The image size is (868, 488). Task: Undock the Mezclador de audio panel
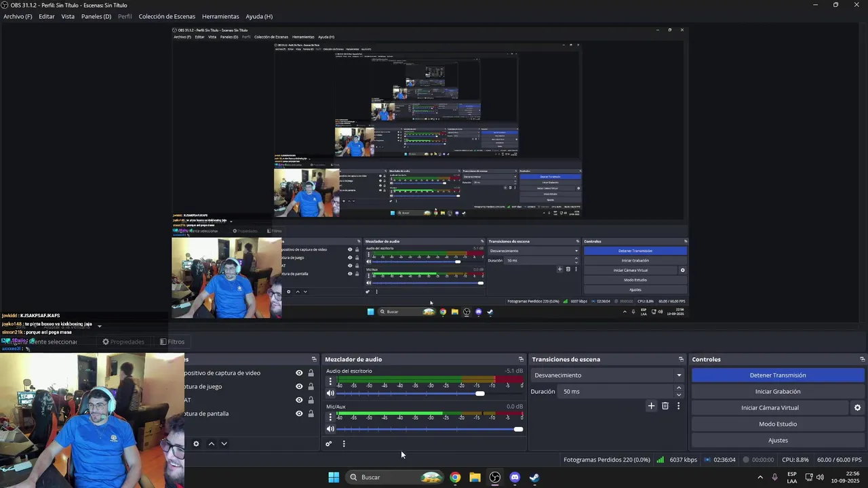tap(521, 359)
